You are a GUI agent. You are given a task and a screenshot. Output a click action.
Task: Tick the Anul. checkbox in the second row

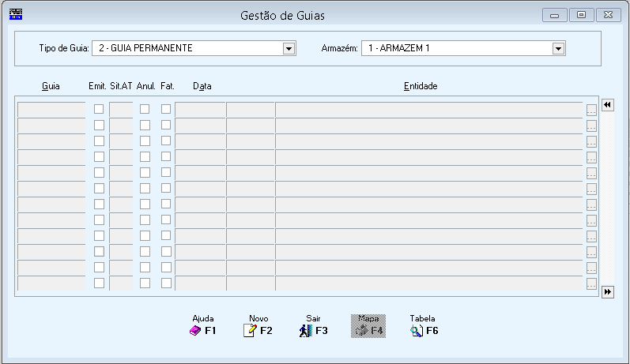point(145,126)
